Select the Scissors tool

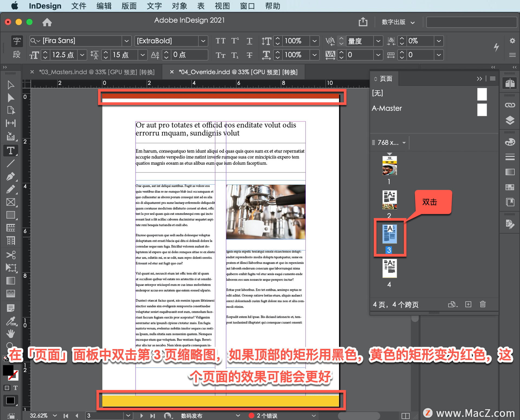(11, 255)
